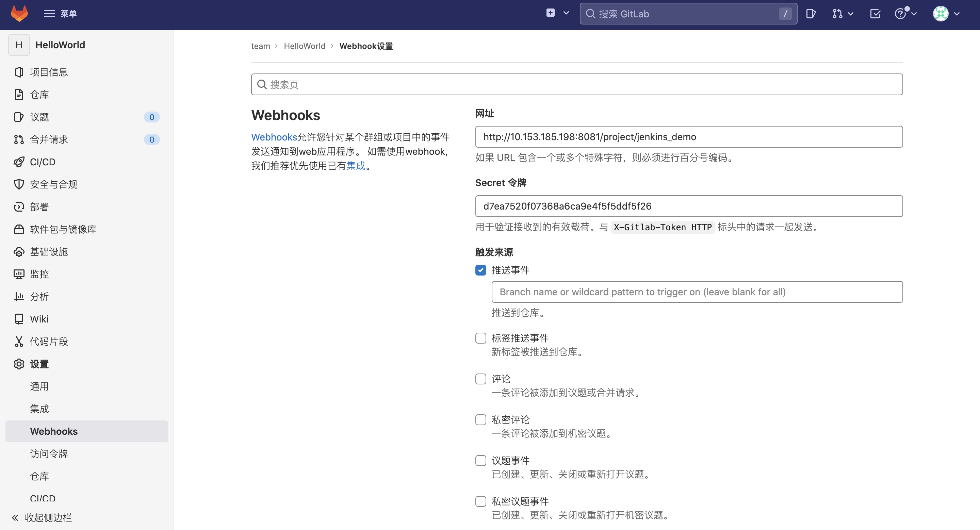Click the team breadcrumb link
The width and height of the screenshot is (980, 530).
261,46
